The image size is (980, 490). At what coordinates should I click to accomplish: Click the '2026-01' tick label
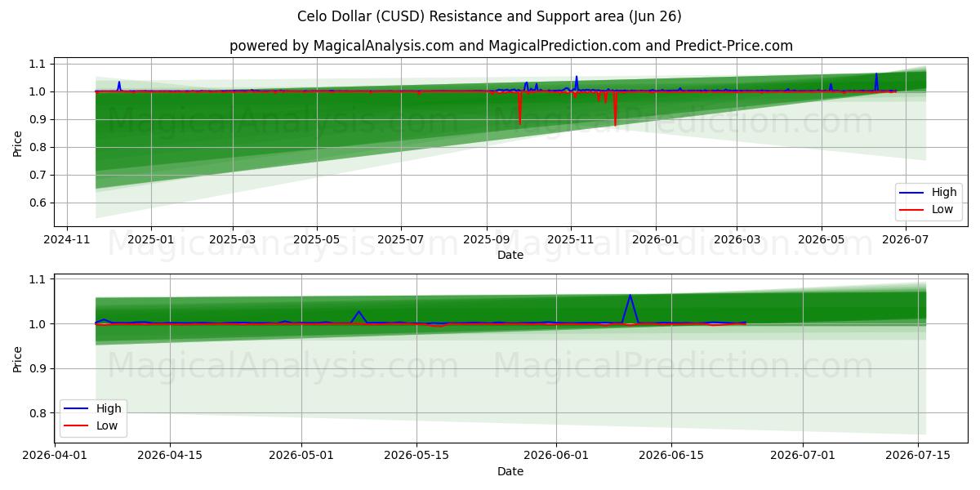click(655, 239)
